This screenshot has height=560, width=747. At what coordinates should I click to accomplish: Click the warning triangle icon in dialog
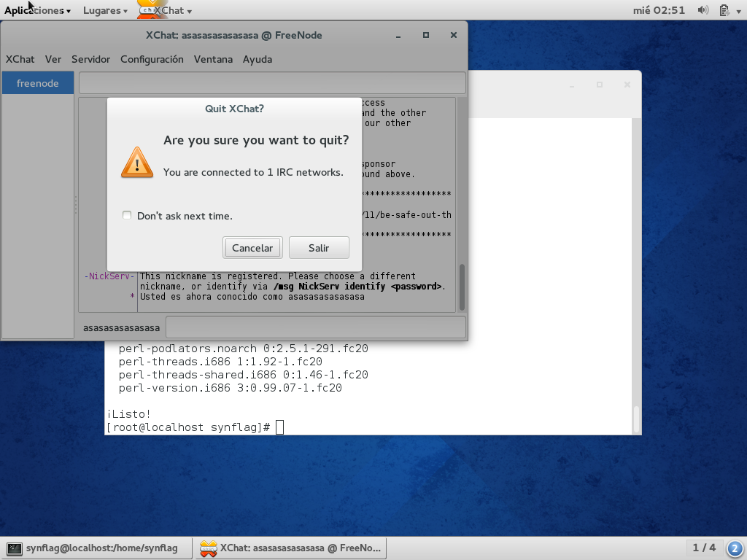137,163
